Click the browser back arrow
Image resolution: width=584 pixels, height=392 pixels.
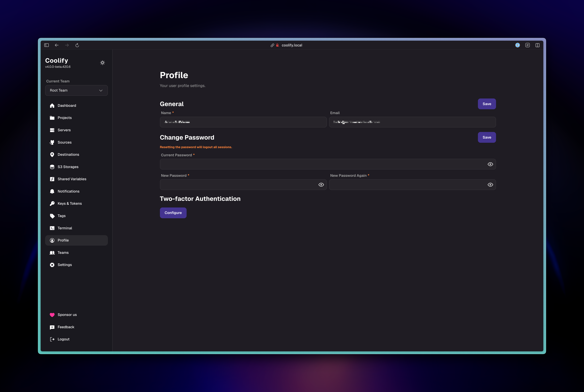tap(56, 45)
